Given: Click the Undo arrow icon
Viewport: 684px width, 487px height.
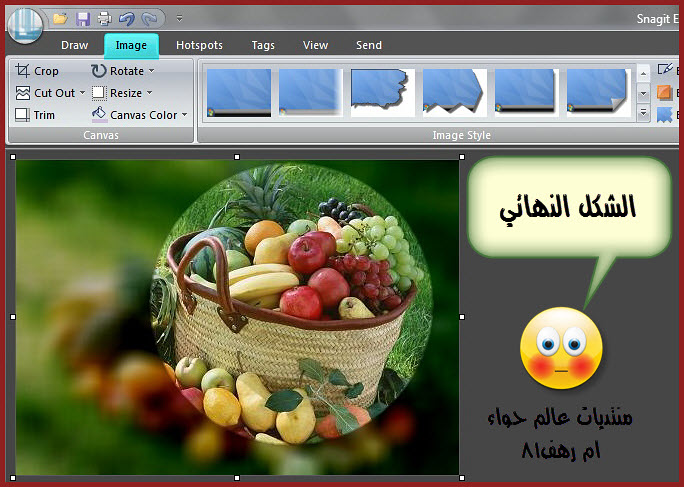Looking at the screenshot, I should [126, 18].
